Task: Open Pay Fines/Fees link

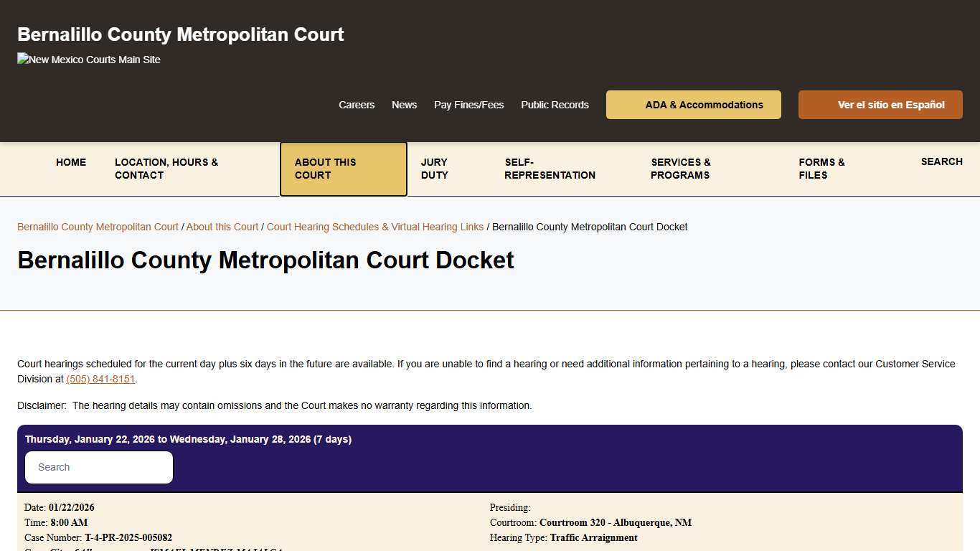Action: pyautogui.click(x=468, y=105)
